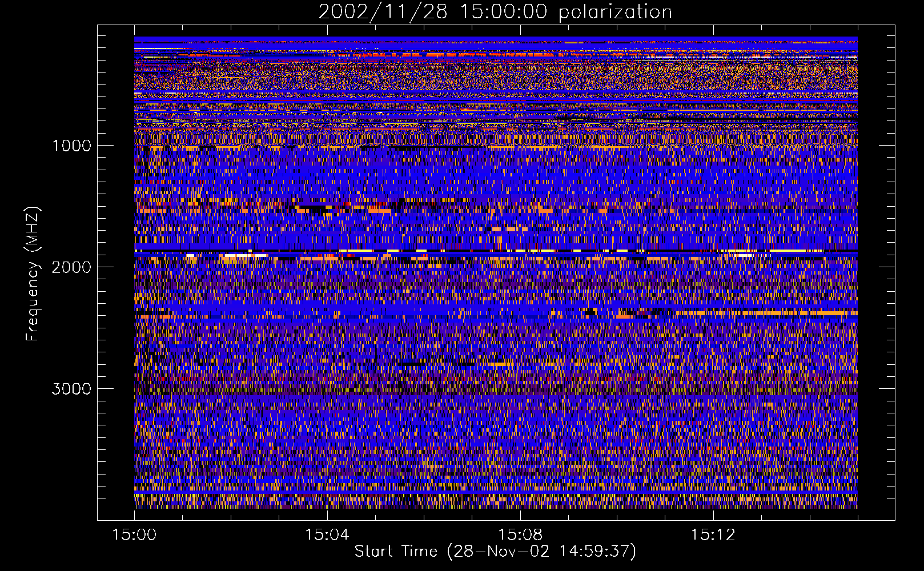
Task: Click the 'Frequency (MHZ)' y-axis label
Action: [33, 274]
